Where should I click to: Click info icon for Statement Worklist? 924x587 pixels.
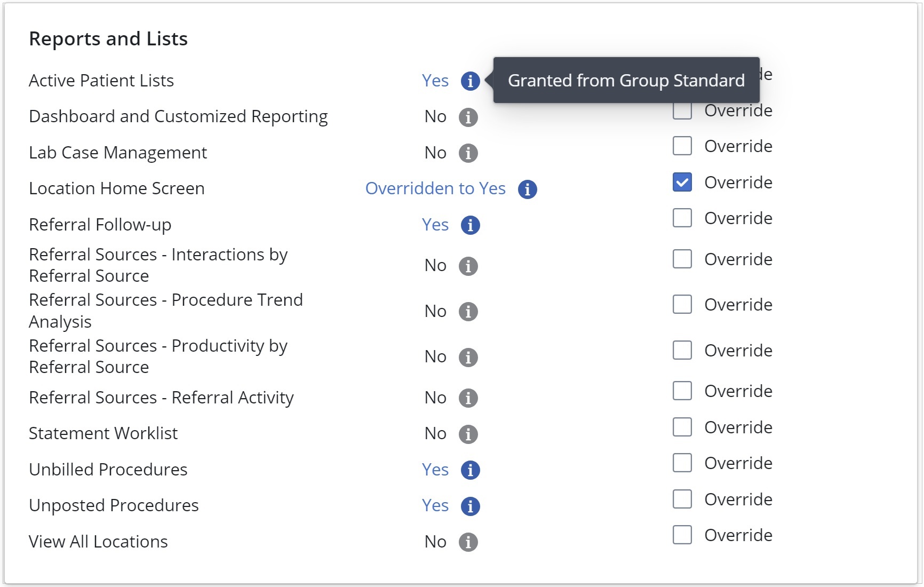(x=468, y=434)
